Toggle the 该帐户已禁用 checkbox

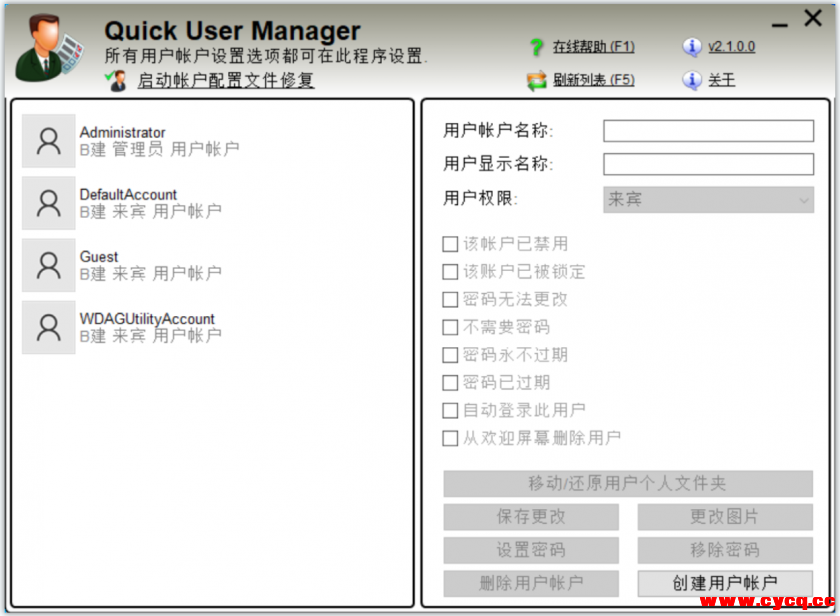pyautogui.click(x=451, y=244)
